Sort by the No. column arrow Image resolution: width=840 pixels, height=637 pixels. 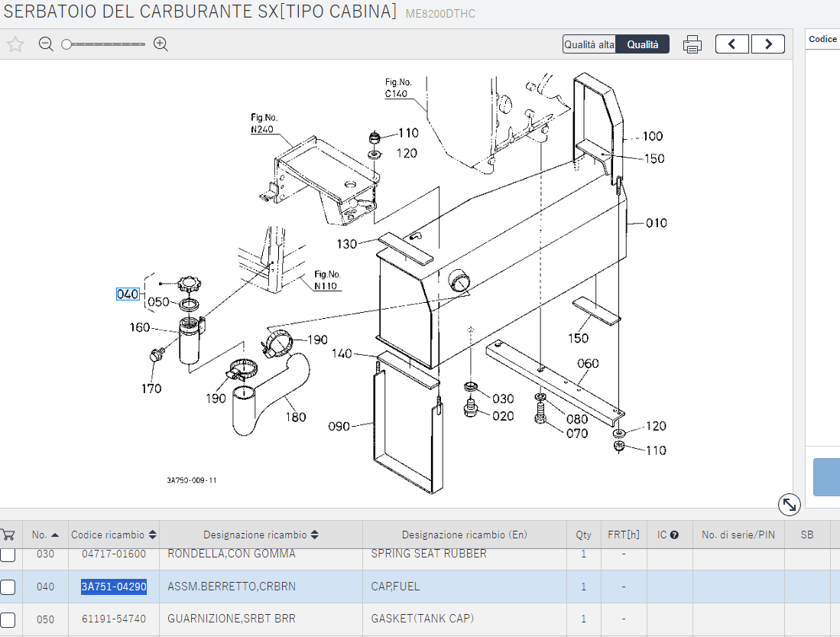coord(55,535)
